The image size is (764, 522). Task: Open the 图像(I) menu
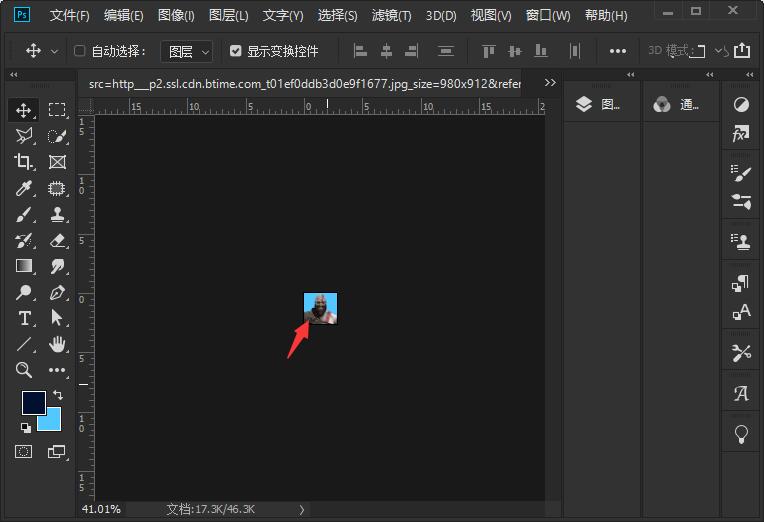176,16
